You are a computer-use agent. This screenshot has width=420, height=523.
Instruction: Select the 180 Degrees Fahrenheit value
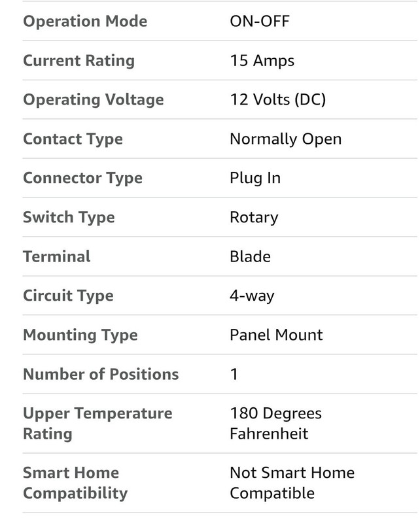point(276,424)
